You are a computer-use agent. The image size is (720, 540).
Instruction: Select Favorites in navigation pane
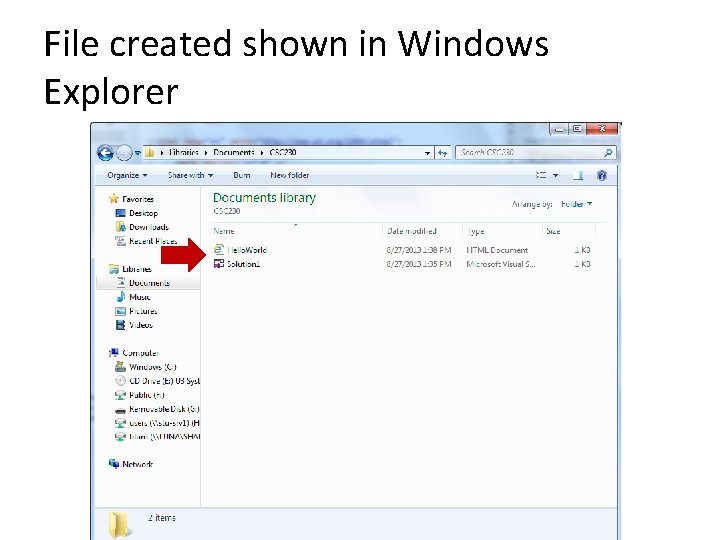tap(138, 199)
